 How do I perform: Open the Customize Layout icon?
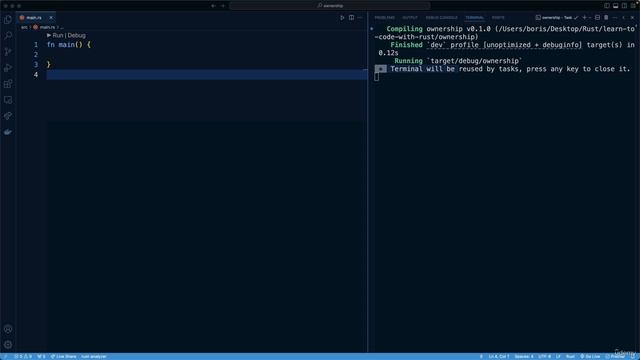633,6
